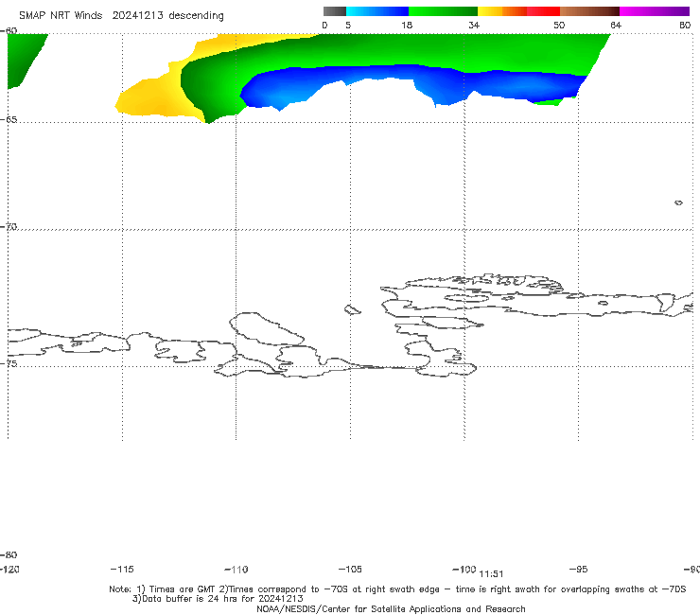Click the longitude label '-105'
Image resolution: width=700 pixels, height=615 pixels.
pos(350,569)
